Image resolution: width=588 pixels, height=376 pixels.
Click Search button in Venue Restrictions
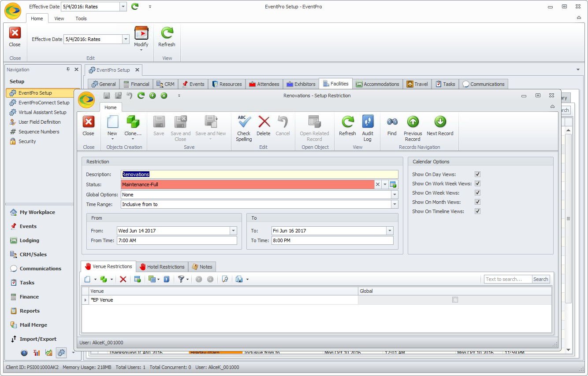tap(540, 279)
